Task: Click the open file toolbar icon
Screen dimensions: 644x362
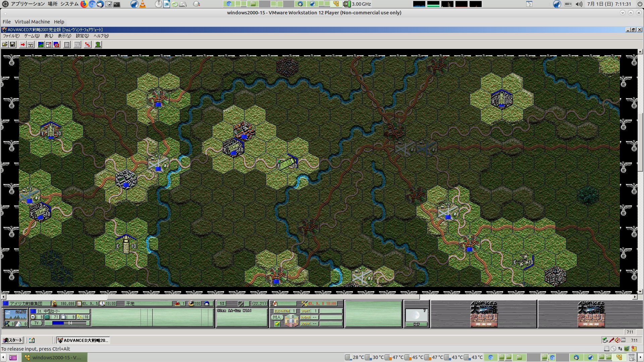Action: 5,45
